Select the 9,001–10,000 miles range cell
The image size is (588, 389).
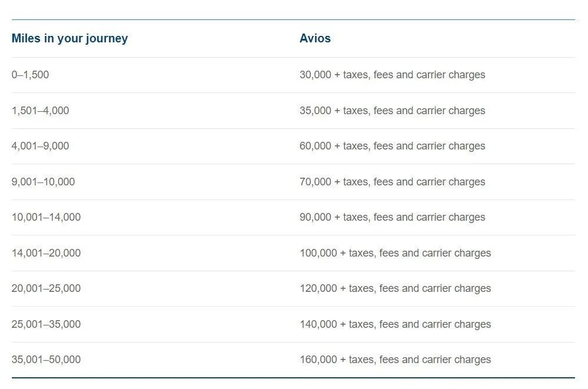[43, 182]
